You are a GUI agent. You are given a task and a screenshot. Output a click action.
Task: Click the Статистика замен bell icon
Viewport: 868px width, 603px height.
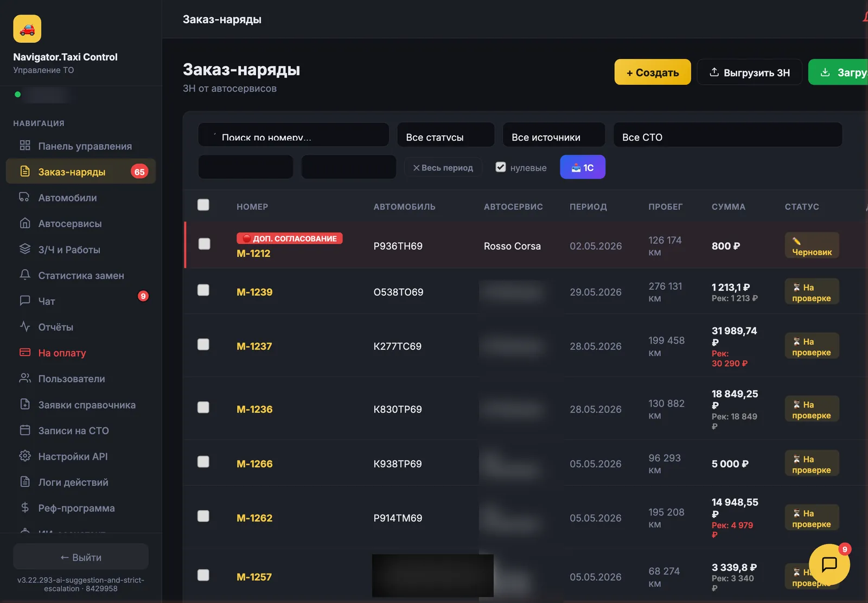[x=25, y=275]
